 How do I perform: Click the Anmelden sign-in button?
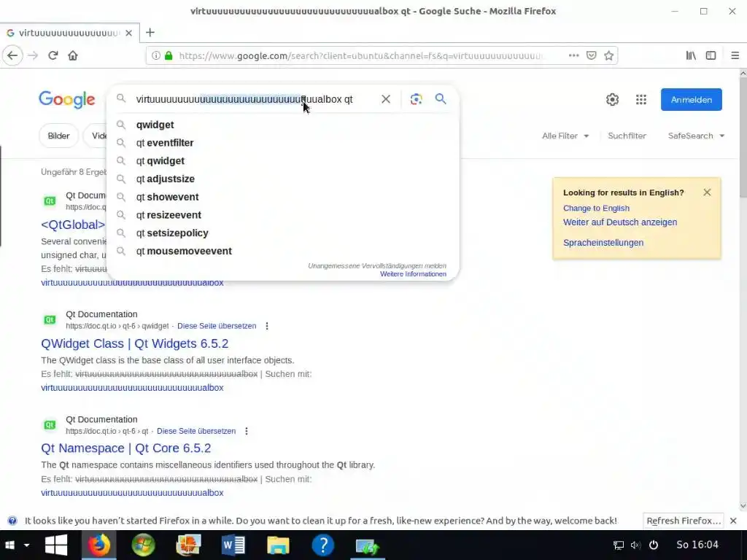click(692, 99)
